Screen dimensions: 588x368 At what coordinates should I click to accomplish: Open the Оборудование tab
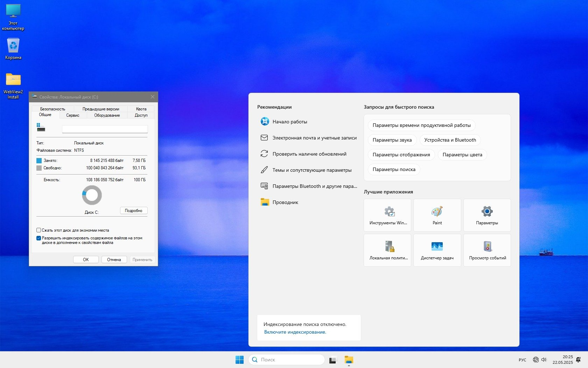point(107,115)
